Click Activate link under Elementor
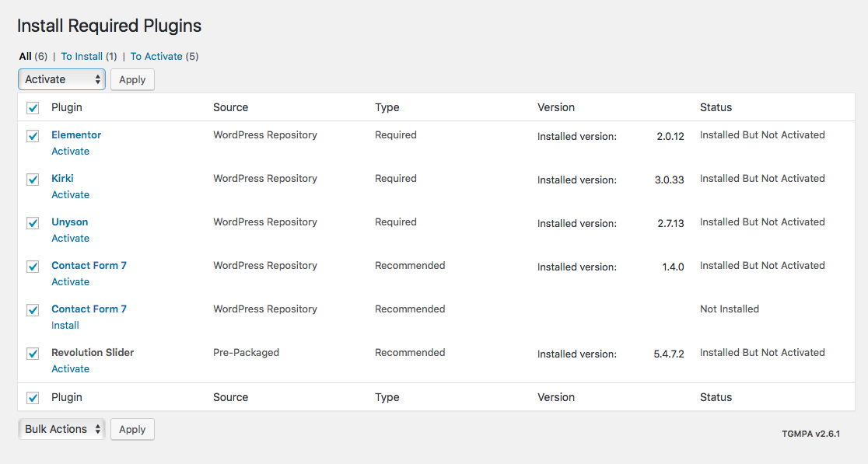 (70, 151)
